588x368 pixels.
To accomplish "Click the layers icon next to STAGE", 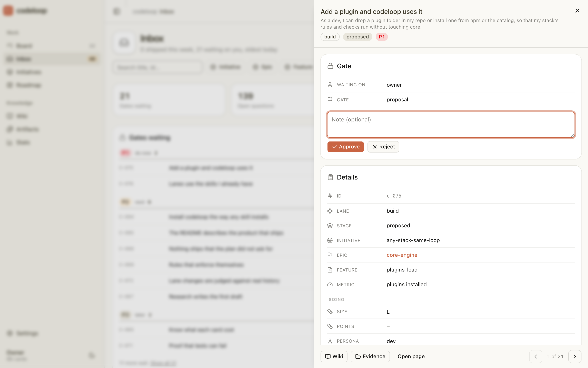I will 330,226.
